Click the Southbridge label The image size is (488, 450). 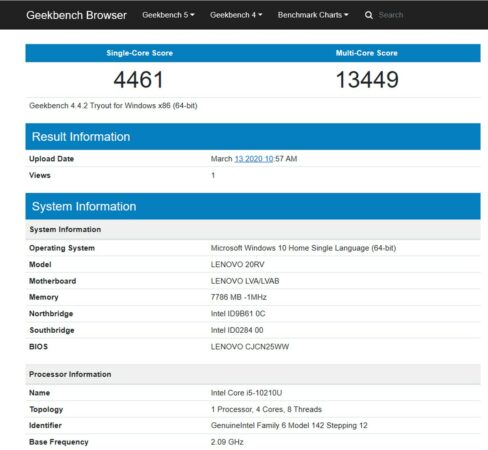click(52, 330)
